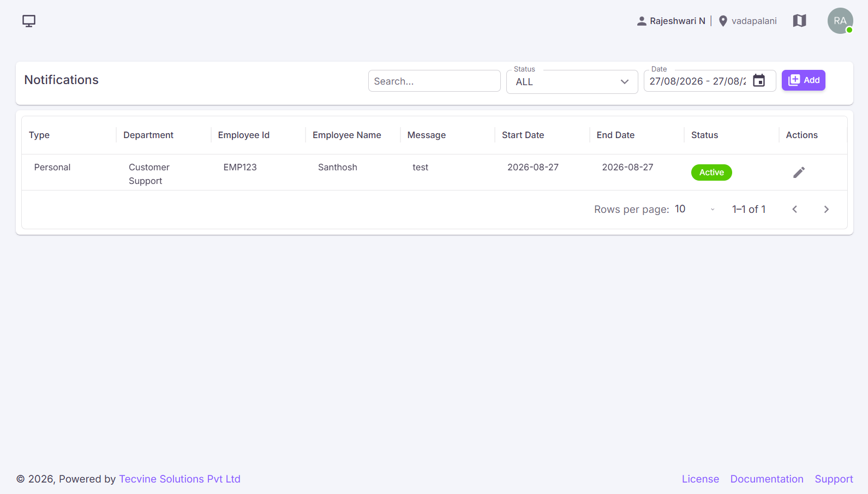Image resolution: width=868 pixels, height=494 pixels.
Task: Edit the Santhosh notification with pencil icon
Action: 799,172
